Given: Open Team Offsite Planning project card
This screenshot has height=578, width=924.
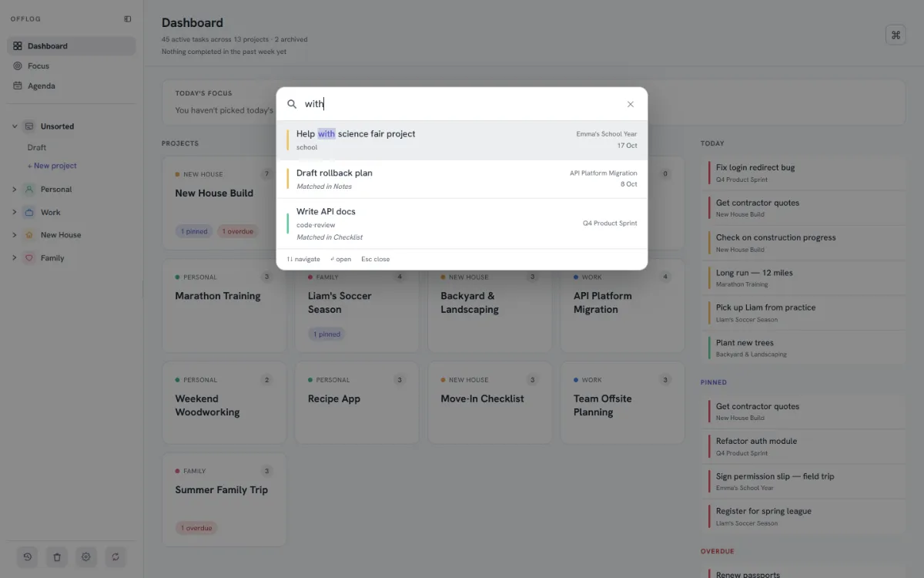Looking at the screenshot, I should pyautogui.click(x=622, y=403).
